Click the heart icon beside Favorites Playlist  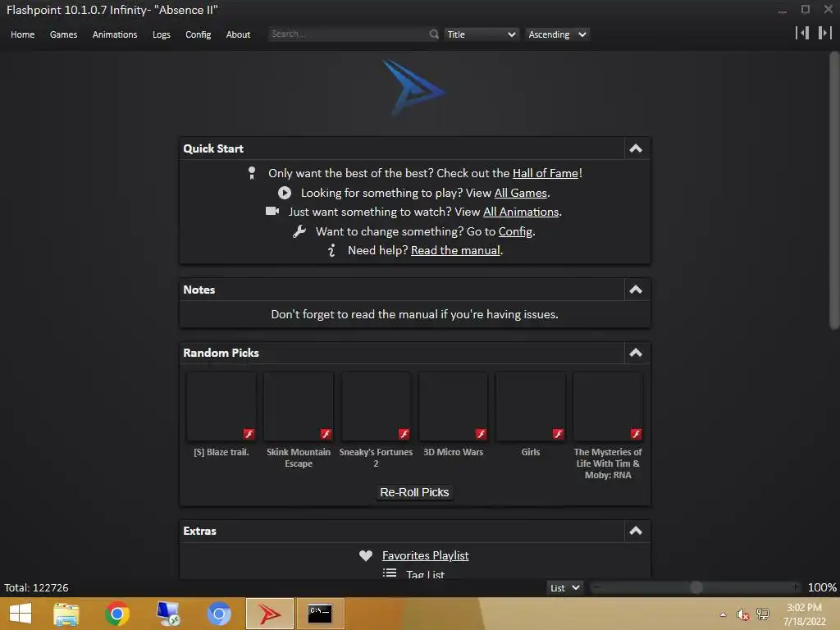point(366,555)
